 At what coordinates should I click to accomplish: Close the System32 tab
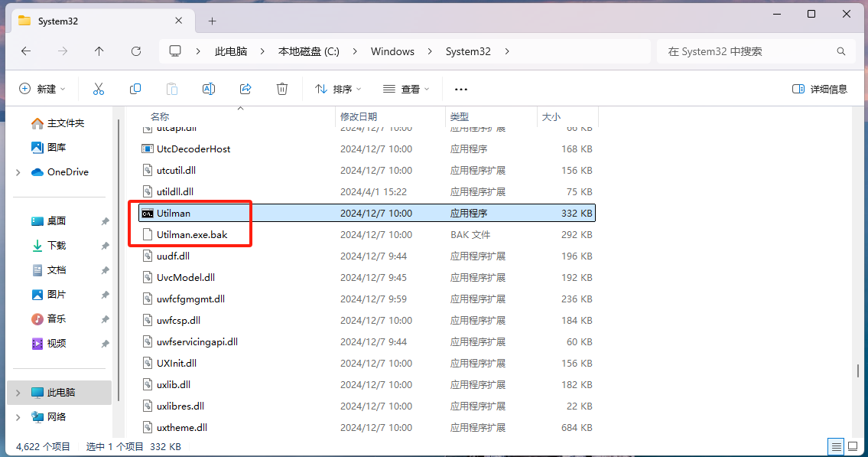click(x=178, y=21)
